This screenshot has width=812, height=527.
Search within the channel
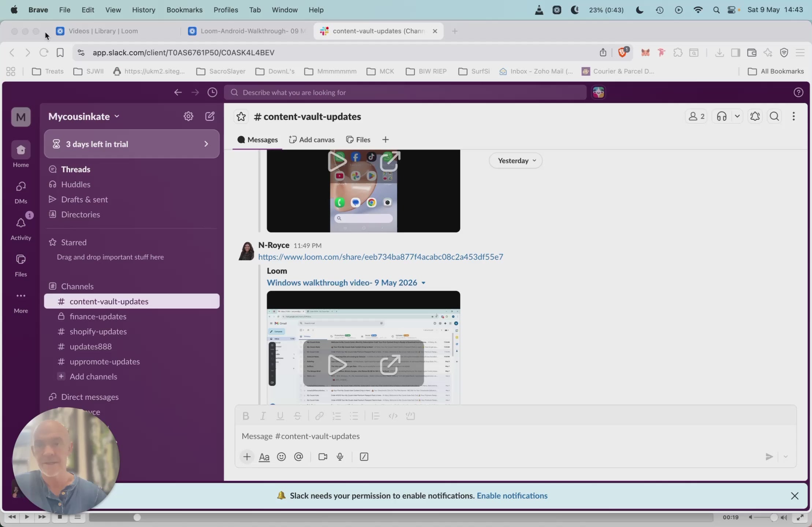click(774, 116)
